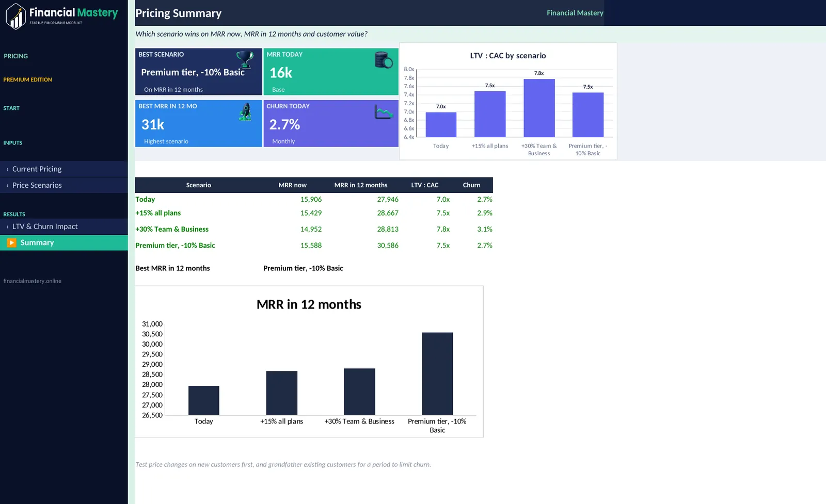Open the financialmastery.online link
Image resolution: width=826 pixels, height=504 pixels.
tap(32, 281)
